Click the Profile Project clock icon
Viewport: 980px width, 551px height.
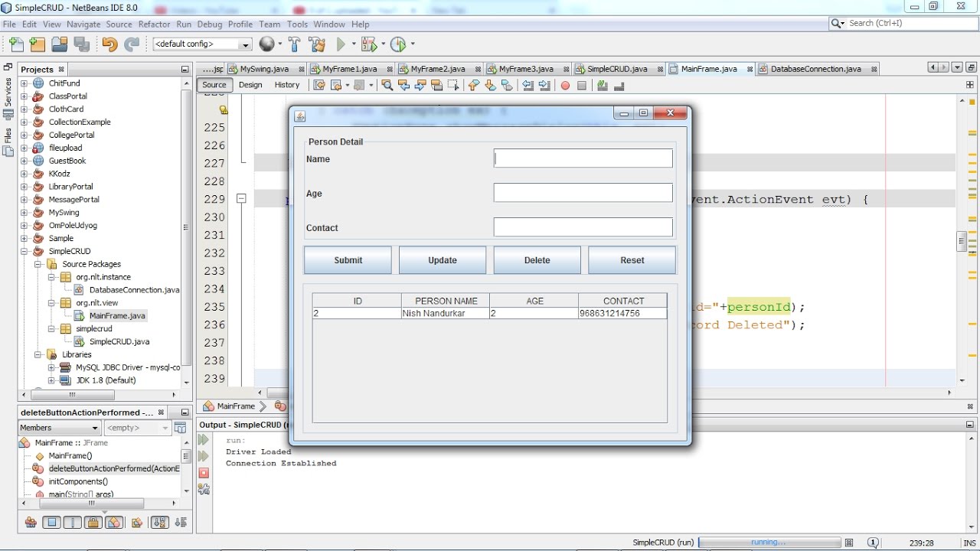pos(398,44)
